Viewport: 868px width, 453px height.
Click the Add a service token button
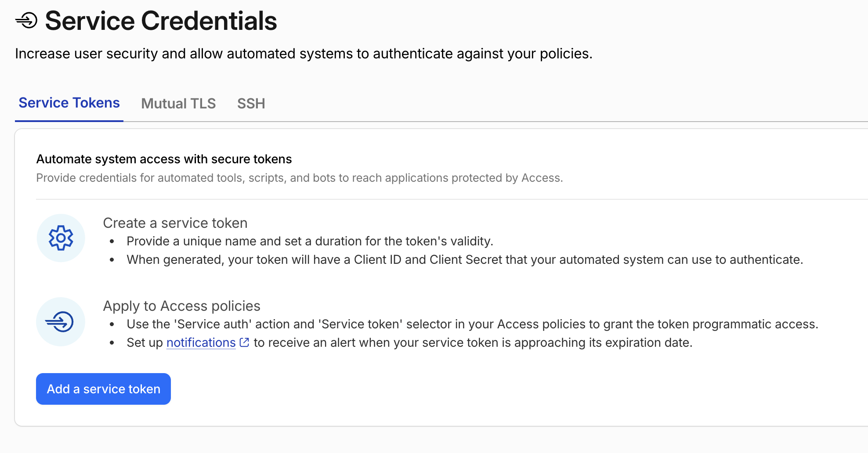[103, 389]
